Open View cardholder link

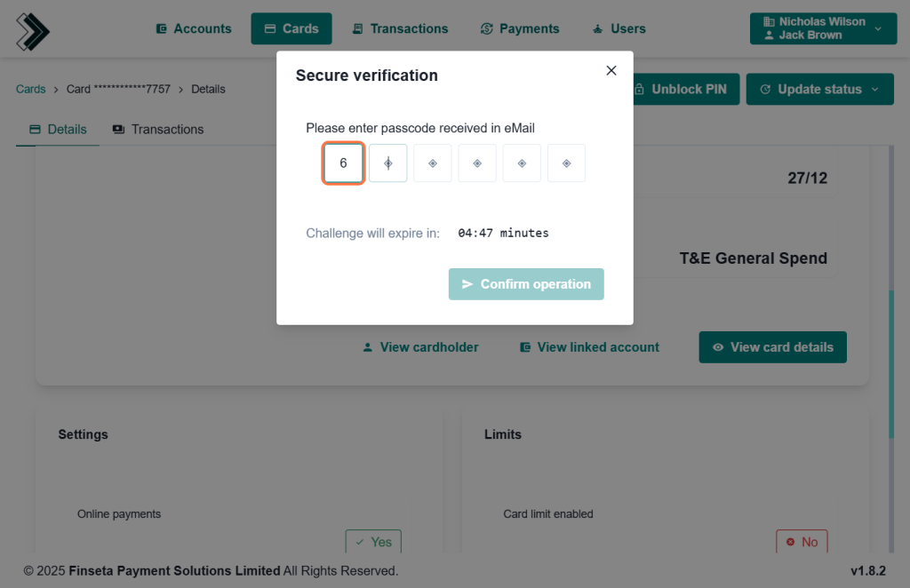420,347
